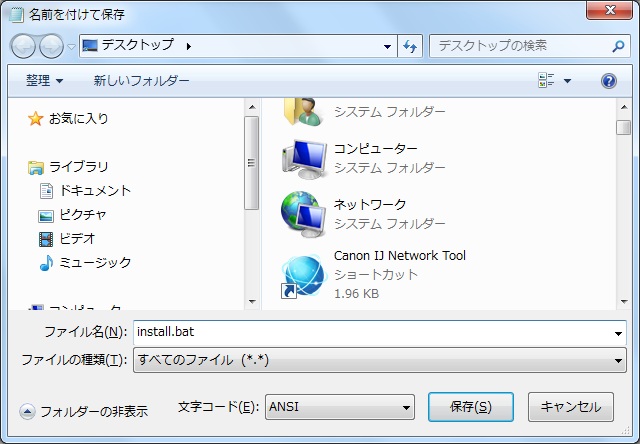Collapse folders with フォルダーの非表示

[84, 411]
